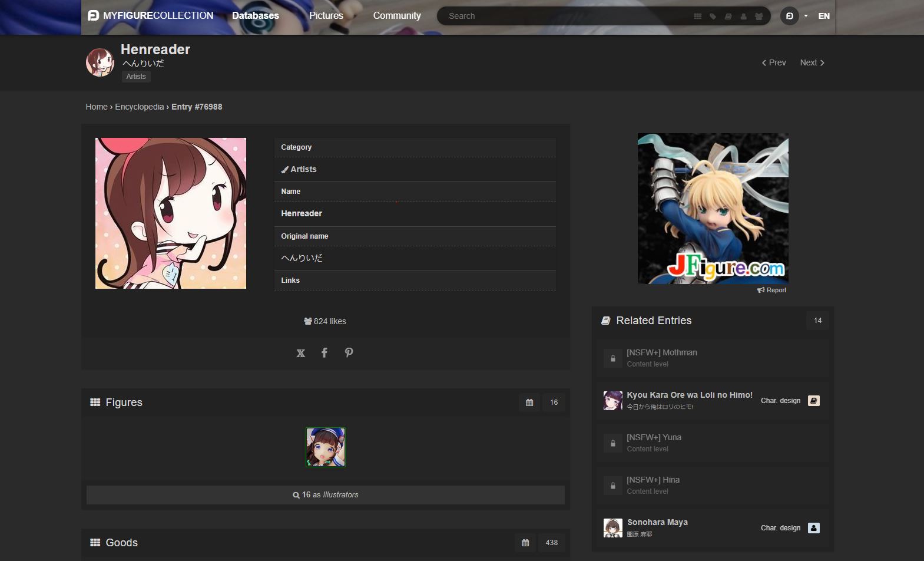Click the book icon on the Kyou Kara row

[x=814, y=401]
